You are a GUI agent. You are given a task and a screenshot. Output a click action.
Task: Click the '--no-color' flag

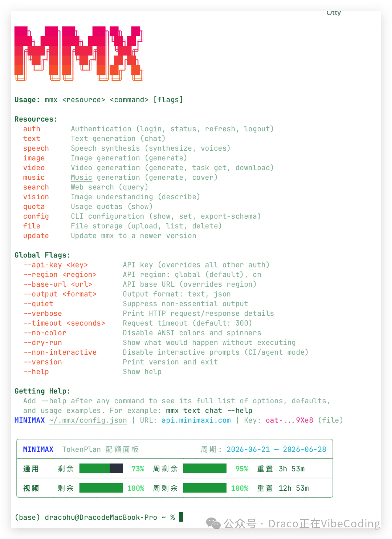45,333
